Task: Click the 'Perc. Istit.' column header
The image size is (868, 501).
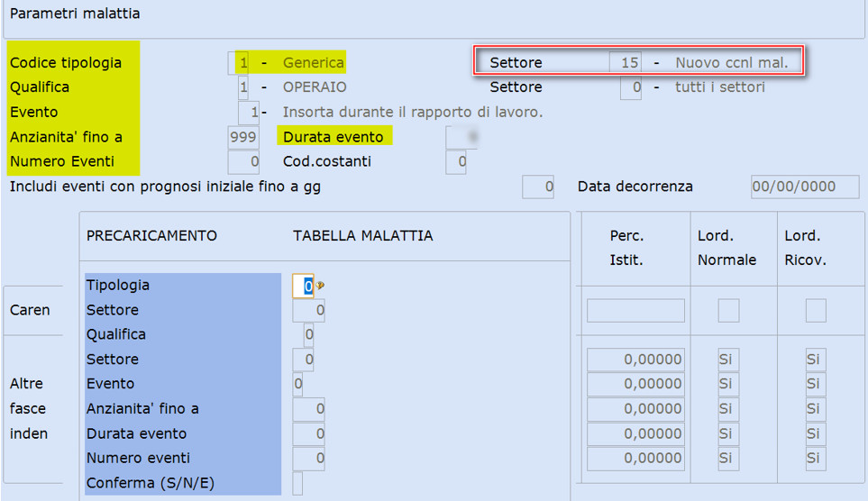Action: tap(626, 248)
